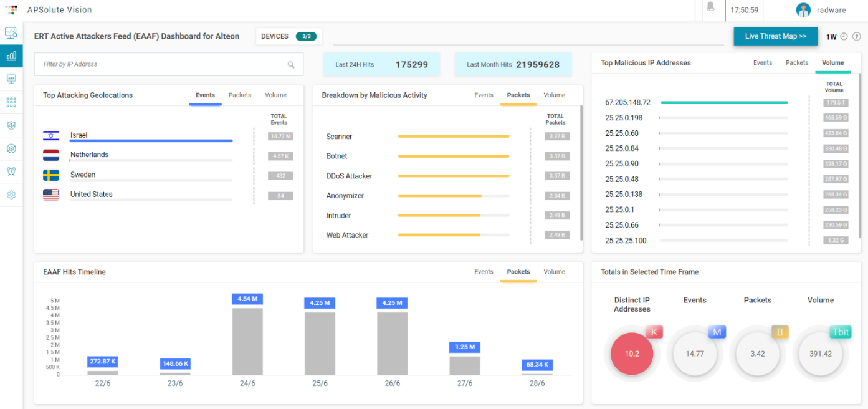Click the Packets total gauge showing 3.42

tap(758, 354)
